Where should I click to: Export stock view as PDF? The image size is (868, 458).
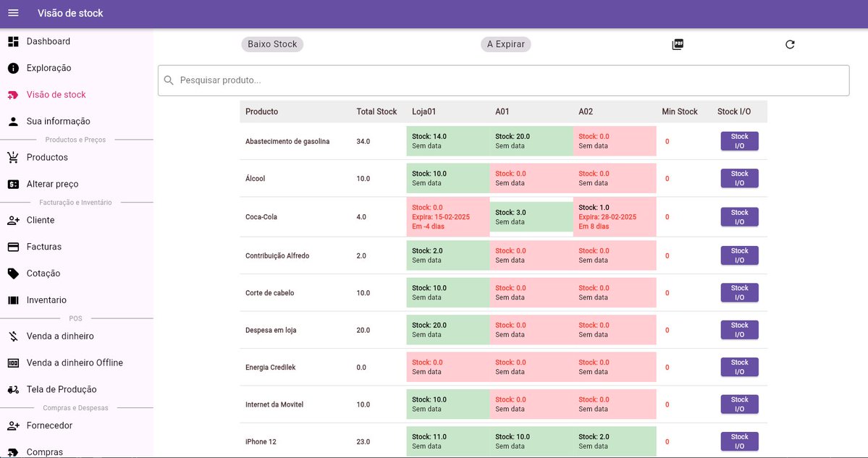(x=678, y=44)
